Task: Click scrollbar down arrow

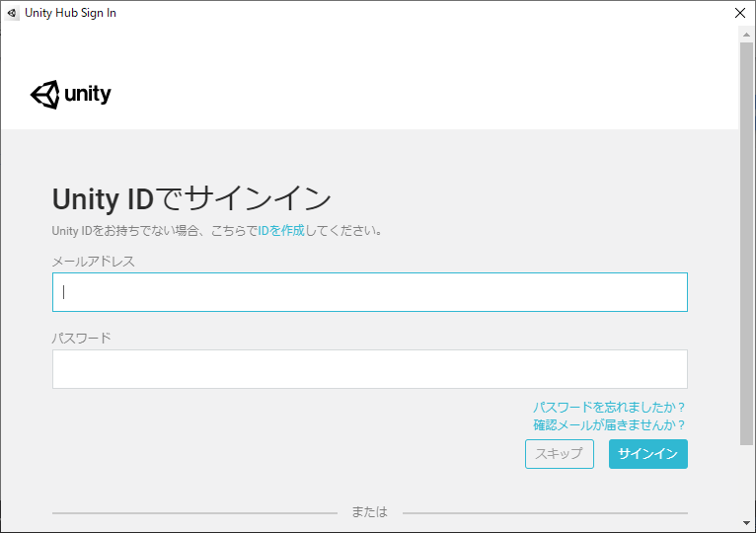Action: [746, 523]
